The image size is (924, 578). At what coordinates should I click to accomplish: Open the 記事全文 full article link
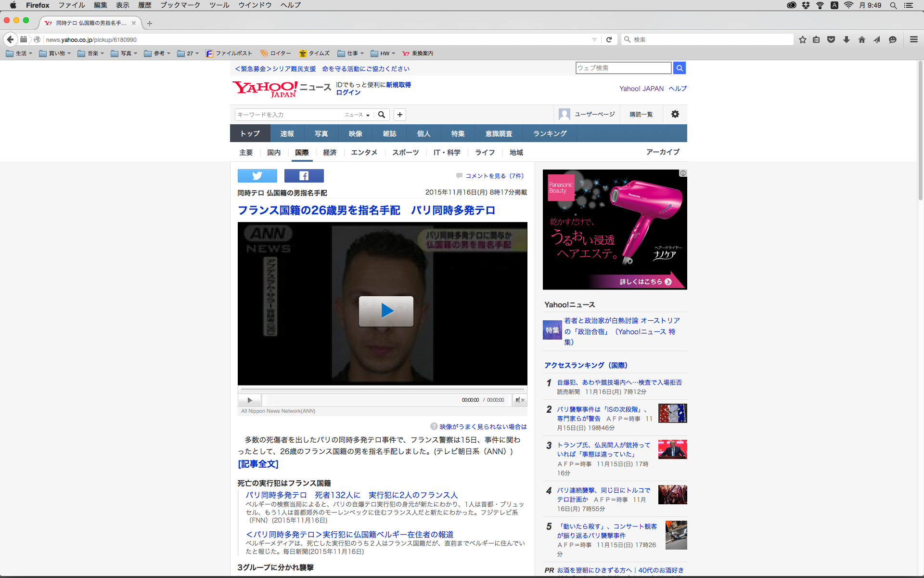point(258,464)
